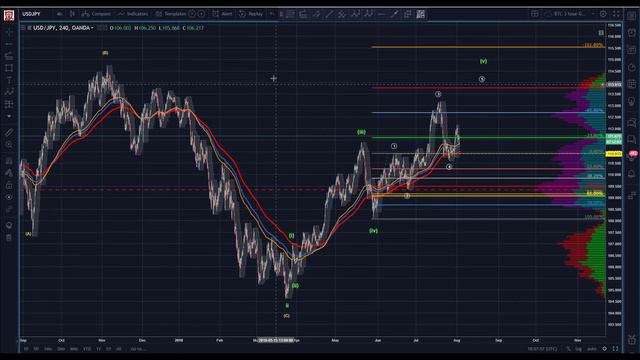Screen dimensions: 640x360
Task: Toggle log scale mode
Action: [x=578, y=349]
